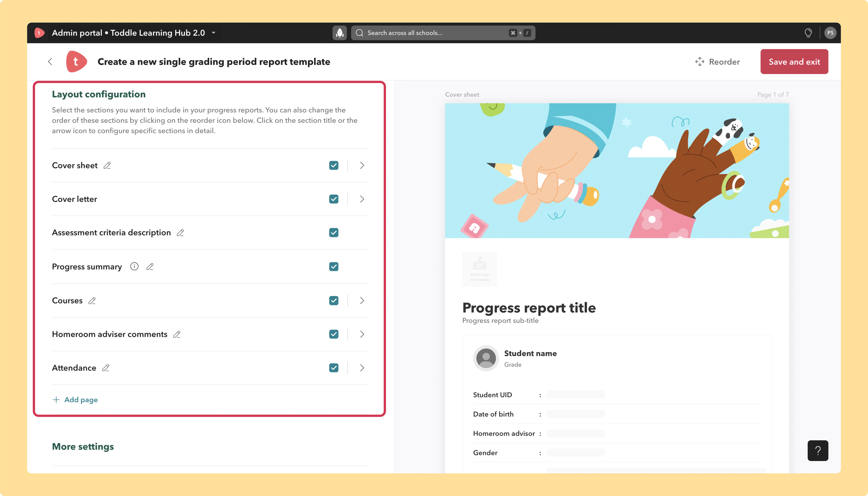Expand Courses configuration arrow
Viewport: 868px width, 496px height.
click(x=362, y=300)
